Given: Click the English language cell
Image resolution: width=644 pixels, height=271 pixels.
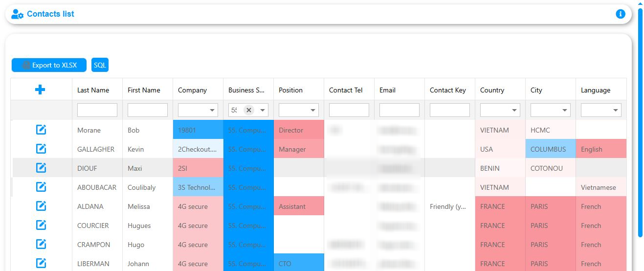Looking at the screenshot, I should coord(601,149).
